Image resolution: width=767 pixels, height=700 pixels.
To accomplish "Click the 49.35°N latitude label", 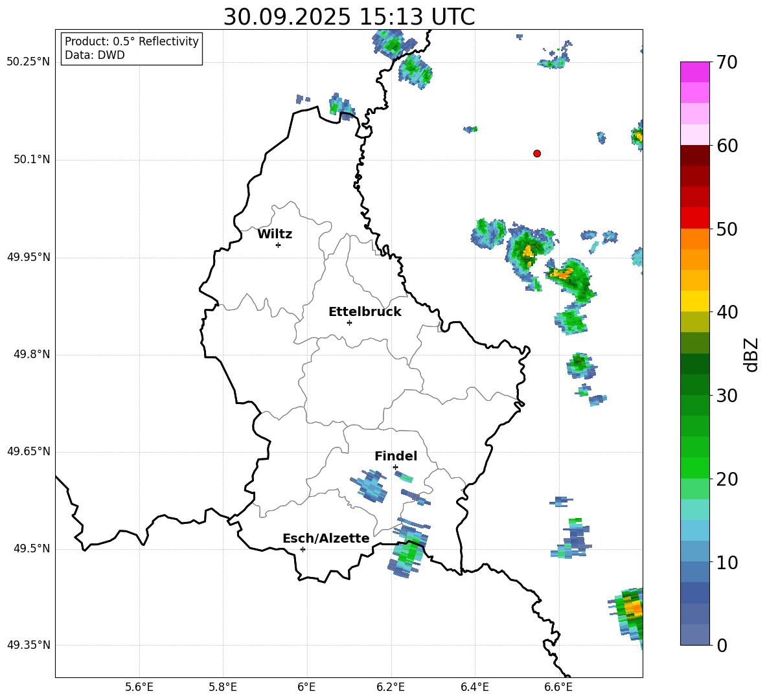I will click(x=29, y=645).
